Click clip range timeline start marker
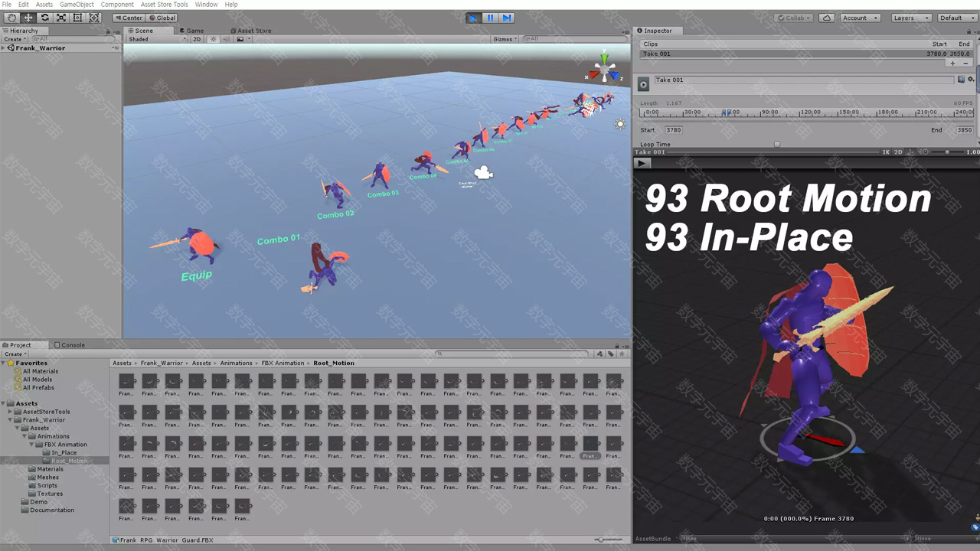This screenshot has width=980, height=551. point(725,112)
